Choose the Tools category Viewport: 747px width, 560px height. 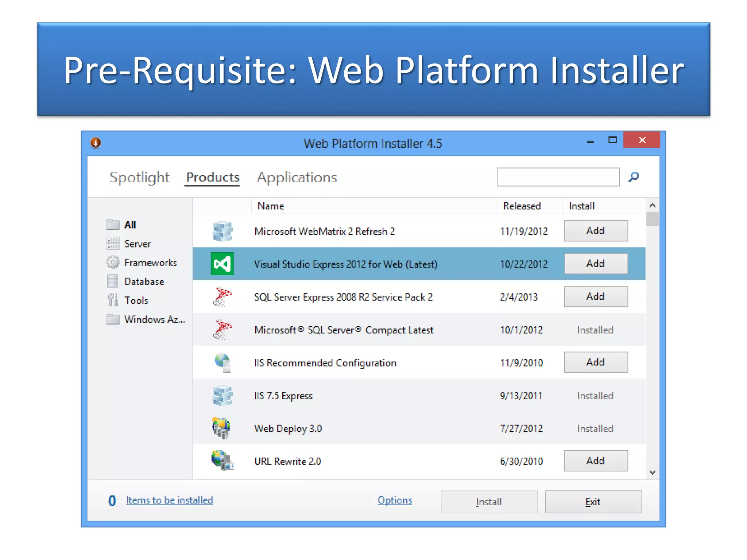pos(136,300)
